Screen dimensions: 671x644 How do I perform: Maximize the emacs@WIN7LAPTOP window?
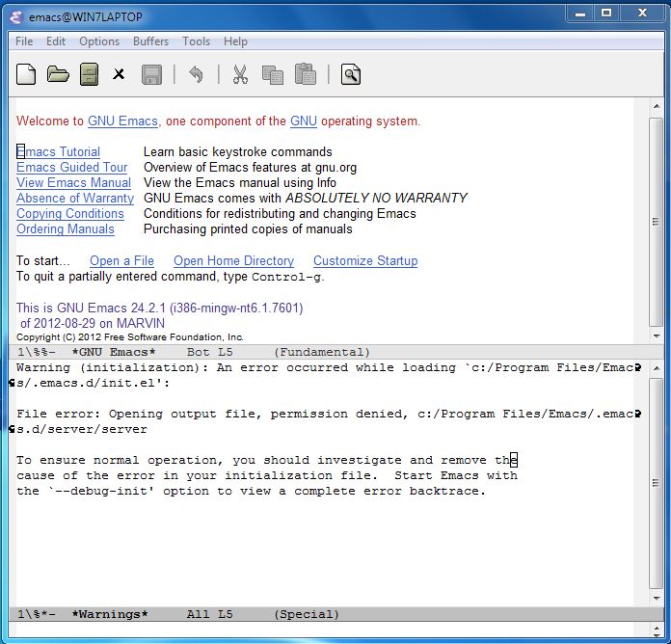click(606, 13)
